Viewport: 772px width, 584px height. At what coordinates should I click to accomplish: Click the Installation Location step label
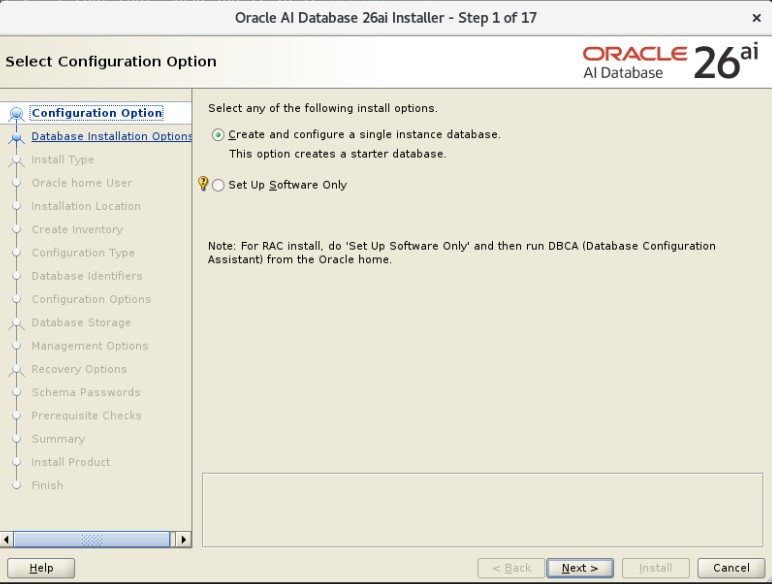coord(86,206)
